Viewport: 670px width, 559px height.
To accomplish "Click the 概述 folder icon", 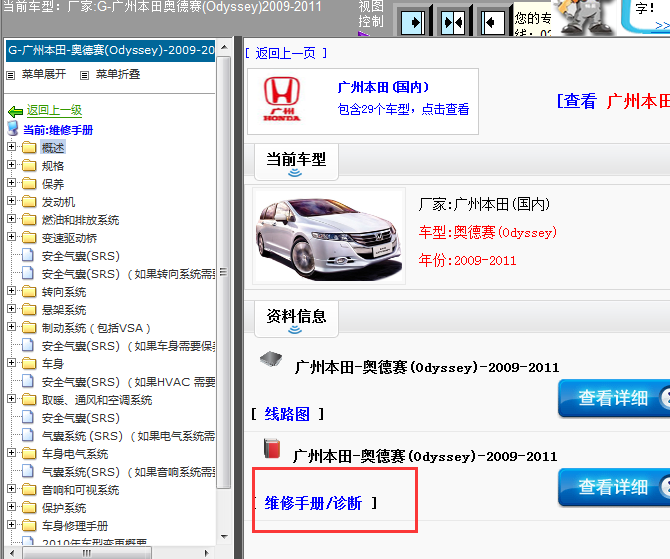I will (x=29, y=147).
